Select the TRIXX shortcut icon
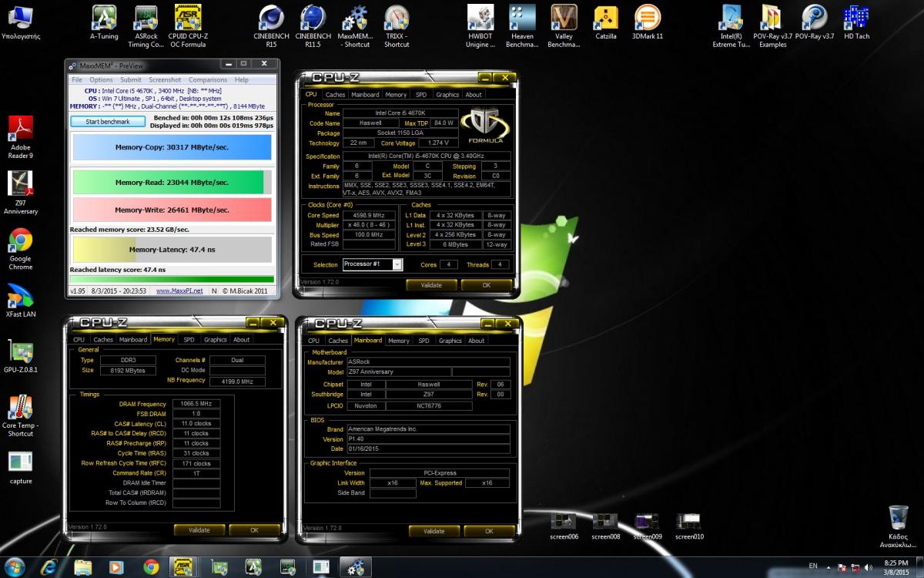The width and height of the screenshot is (924, 578). [397, 26]
